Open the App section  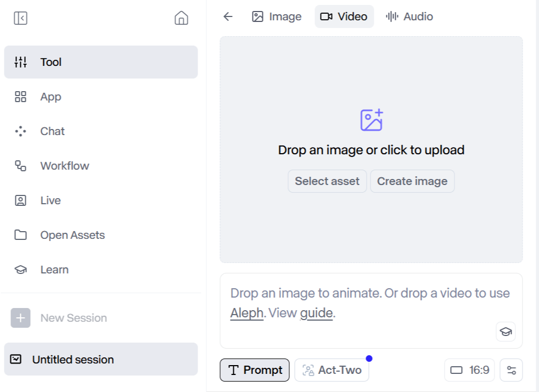(50, 97)
